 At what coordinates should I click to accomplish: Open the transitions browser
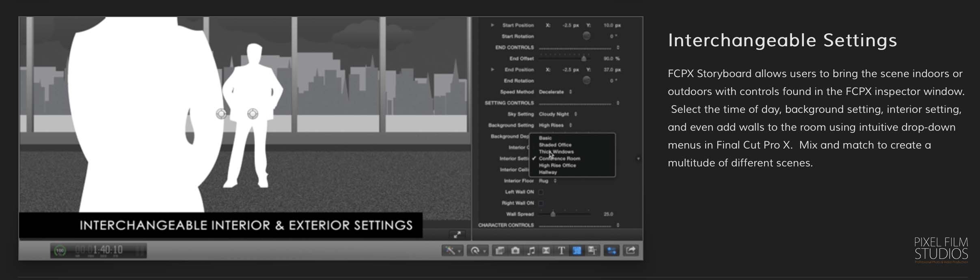click(546, 251)
